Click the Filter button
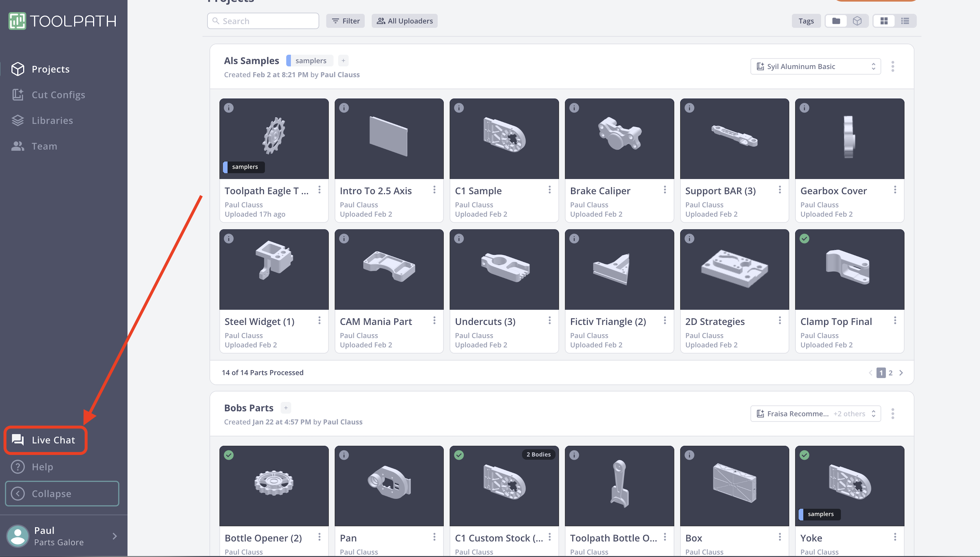 point(345,21)
